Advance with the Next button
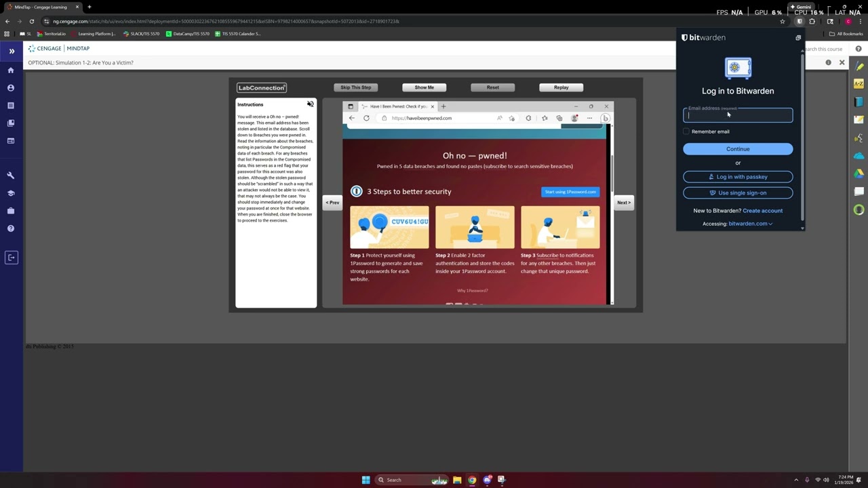 click(x=624, y=203)
